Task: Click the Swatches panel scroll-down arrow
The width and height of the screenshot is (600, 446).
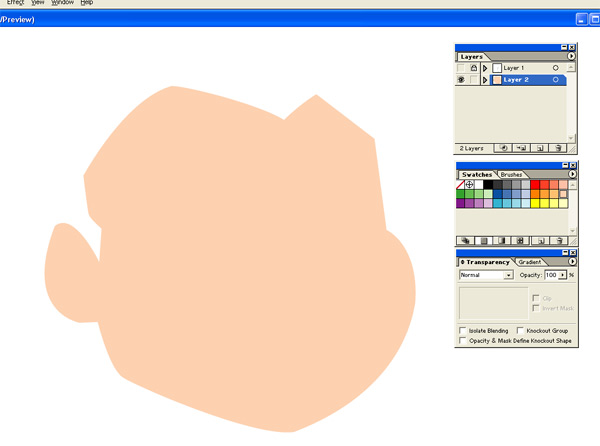Action: 572,231
